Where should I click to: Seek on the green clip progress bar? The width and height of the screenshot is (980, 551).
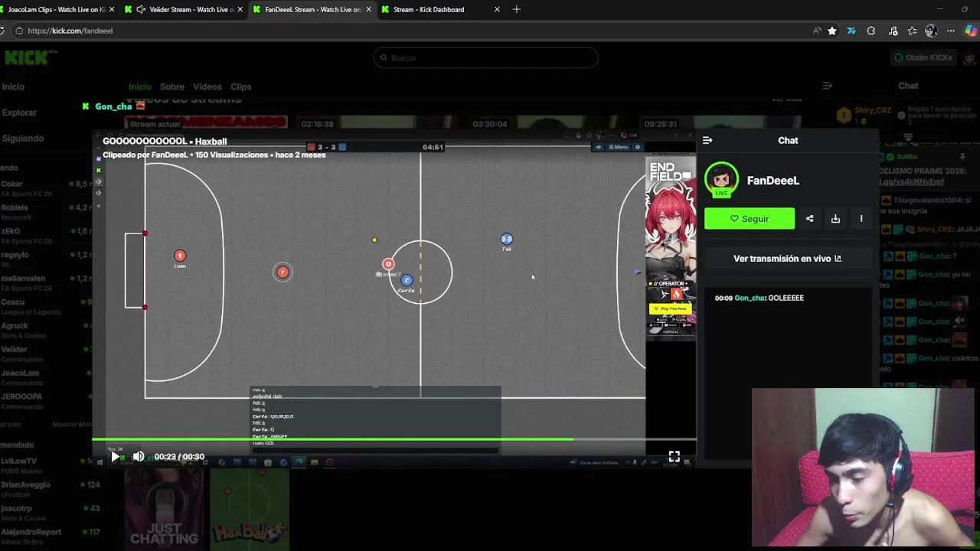[394, 439]
